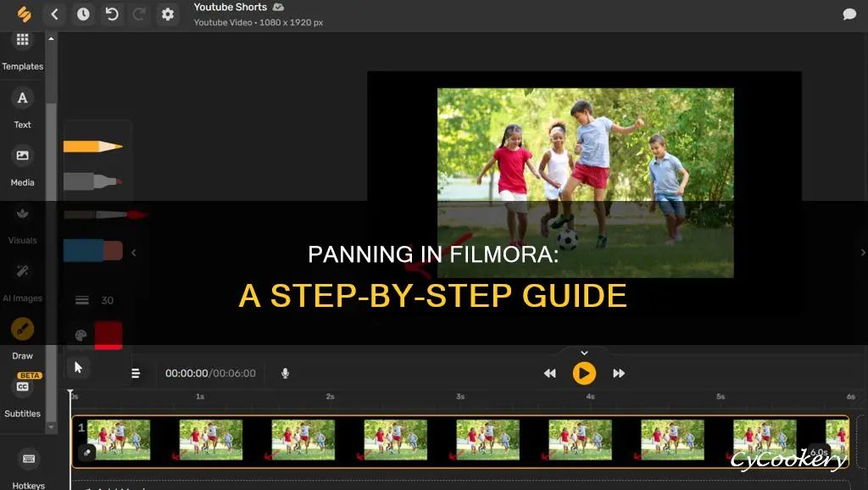Click the cloud save status icon
This screenshot has width=868, height=490.
coord(278,7)
